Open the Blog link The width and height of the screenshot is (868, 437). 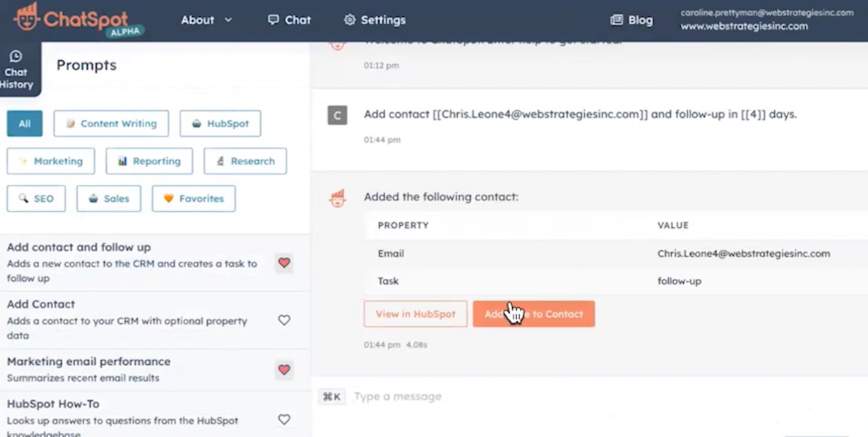[631, 20]
